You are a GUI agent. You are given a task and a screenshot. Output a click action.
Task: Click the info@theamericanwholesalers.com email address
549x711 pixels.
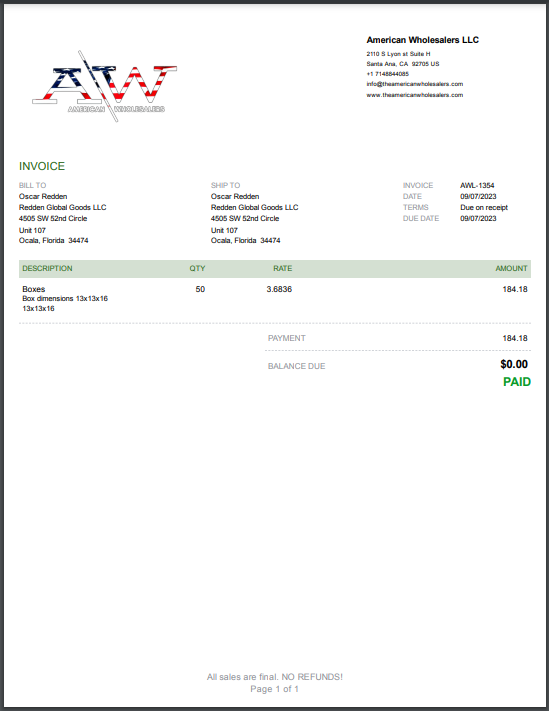(x=415, y=84)
